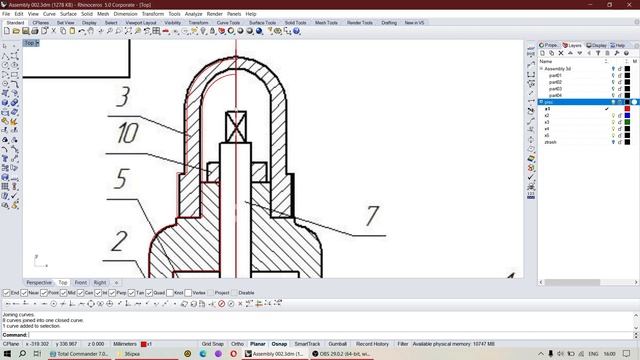Click the four-viewport layout grid icon

pos(156,31)
